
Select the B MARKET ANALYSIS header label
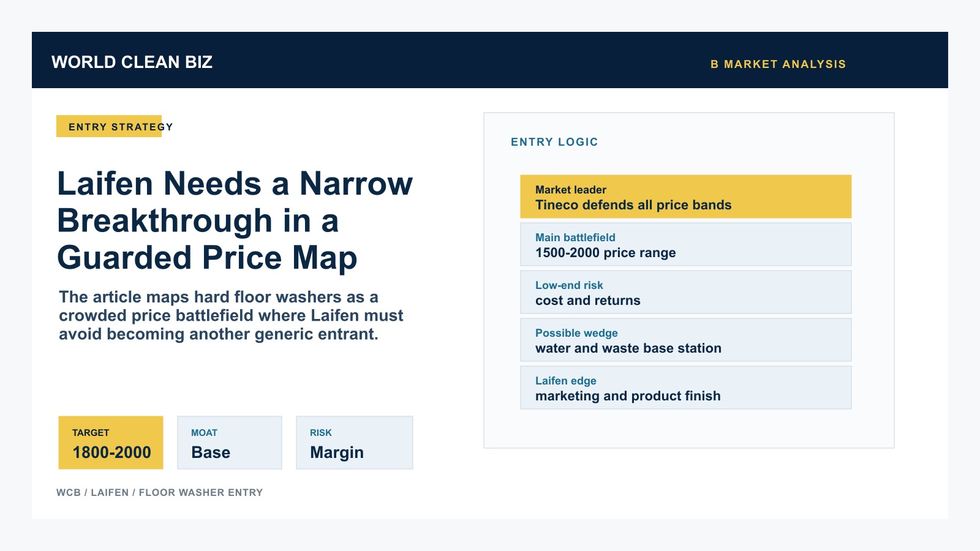pos(778,64)
